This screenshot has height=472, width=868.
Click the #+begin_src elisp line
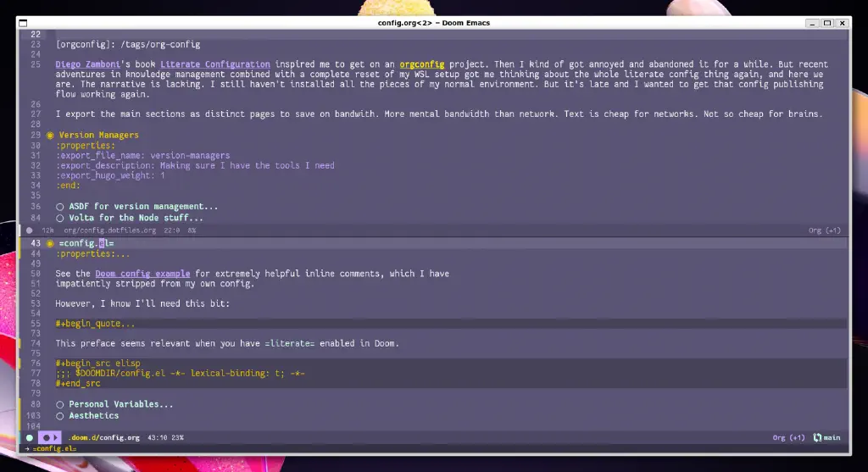tap(97, 364)
